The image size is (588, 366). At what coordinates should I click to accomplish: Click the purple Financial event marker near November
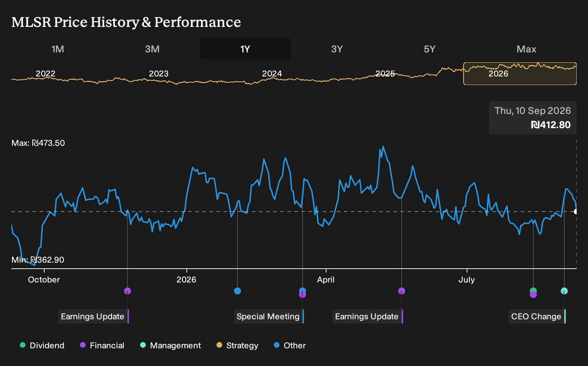coord(128,291)
